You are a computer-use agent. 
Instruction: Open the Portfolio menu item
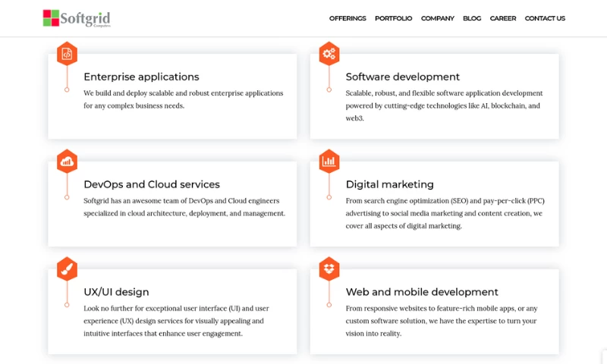[x=393, y=18]
